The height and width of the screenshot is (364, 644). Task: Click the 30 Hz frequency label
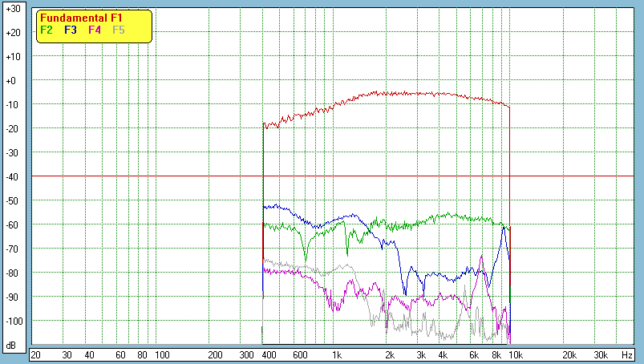pyautogui.click(x=67, y=355)
